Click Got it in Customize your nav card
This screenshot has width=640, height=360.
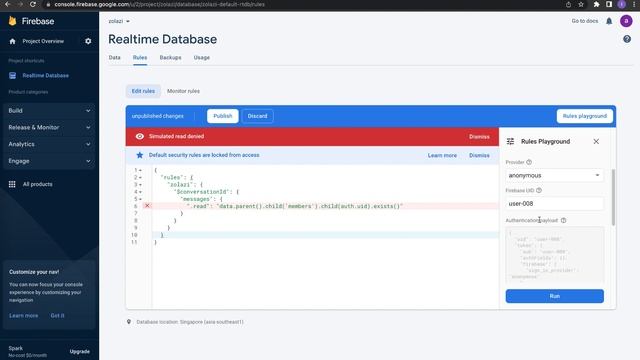click(x=58, y=316)
